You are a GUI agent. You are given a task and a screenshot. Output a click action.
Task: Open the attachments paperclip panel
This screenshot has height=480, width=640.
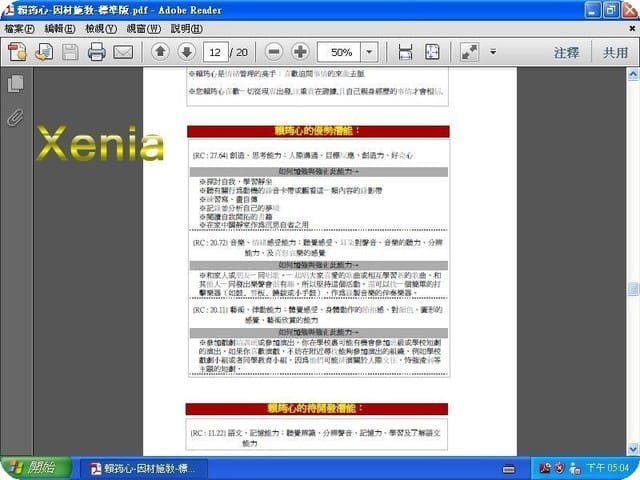point(16,118)
